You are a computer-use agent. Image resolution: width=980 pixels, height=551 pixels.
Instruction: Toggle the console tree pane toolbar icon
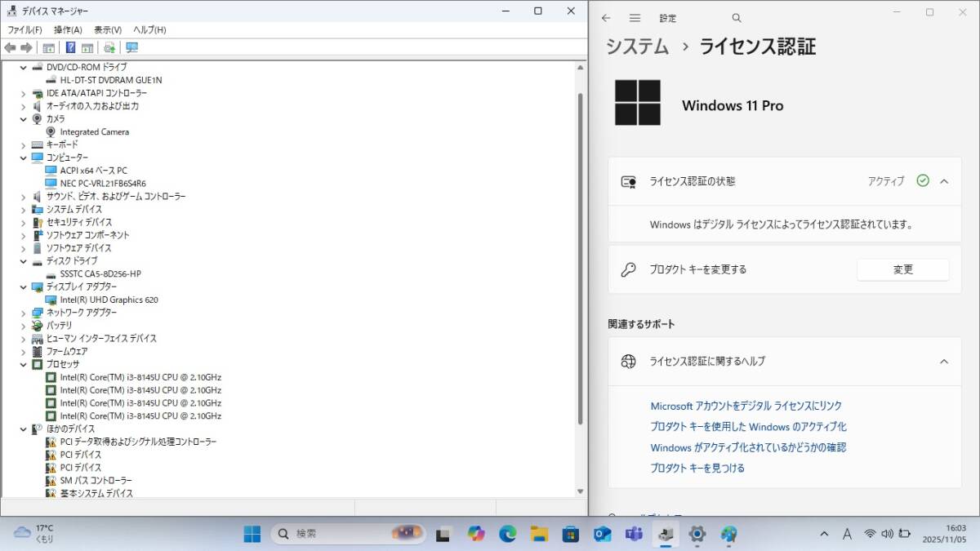pyautogui.click(x=48, y=47)
